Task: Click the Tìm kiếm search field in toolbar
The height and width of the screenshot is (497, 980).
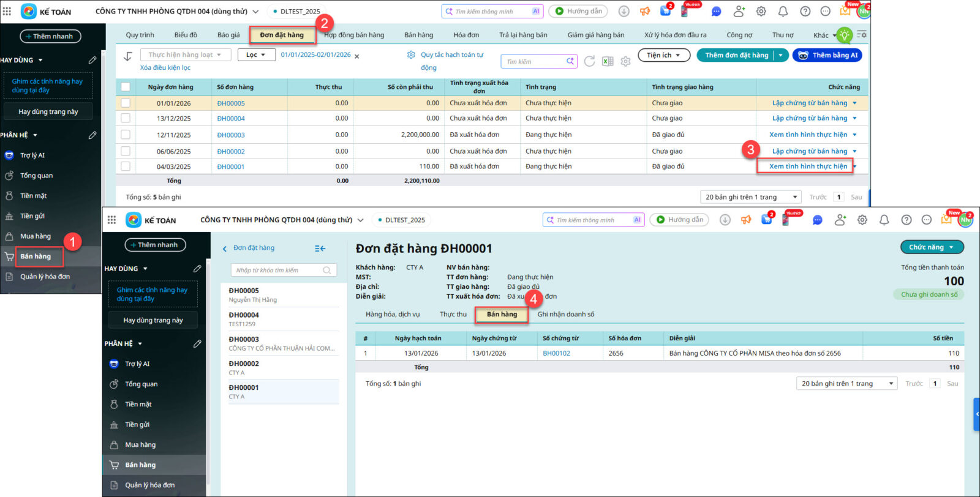Action: 535,61
